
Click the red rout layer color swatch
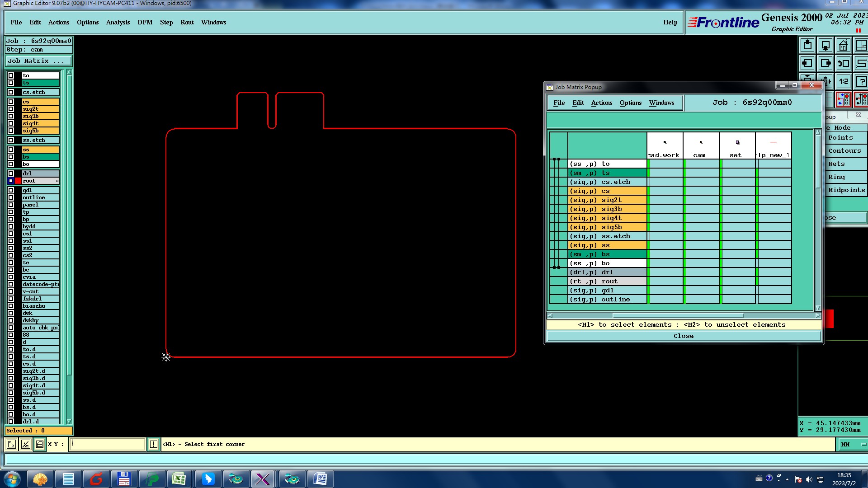[x=18, y=181]
